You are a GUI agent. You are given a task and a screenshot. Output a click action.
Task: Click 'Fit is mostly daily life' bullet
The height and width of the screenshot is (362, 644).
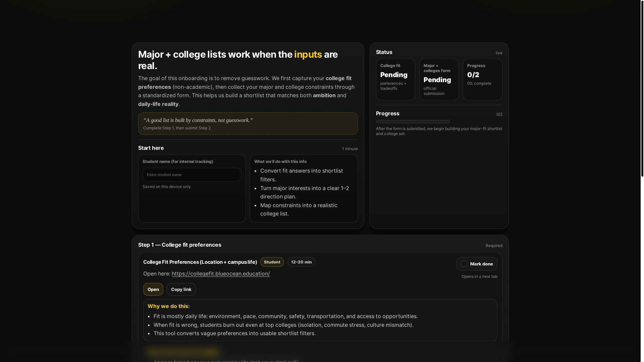[x=286, y=316]
